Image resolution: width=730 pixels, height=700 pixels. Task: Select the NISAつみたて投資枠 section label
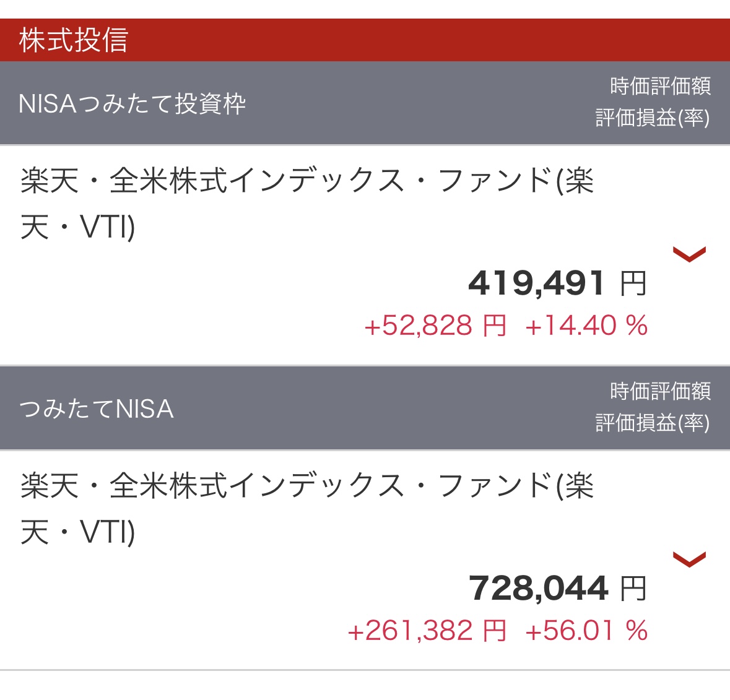coord(133,103)
